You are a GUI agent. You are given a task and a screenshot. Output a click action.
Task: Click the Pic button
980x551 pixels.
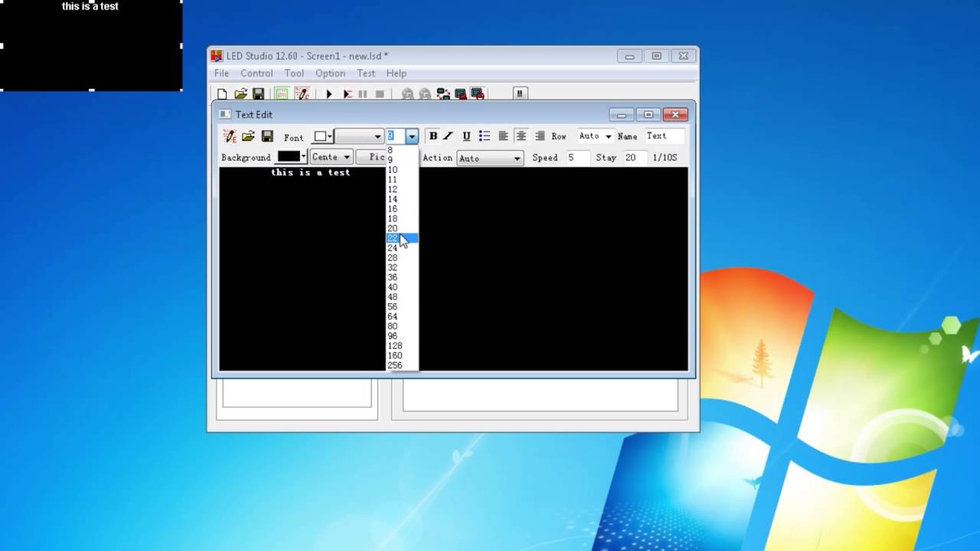click(371, 157)
